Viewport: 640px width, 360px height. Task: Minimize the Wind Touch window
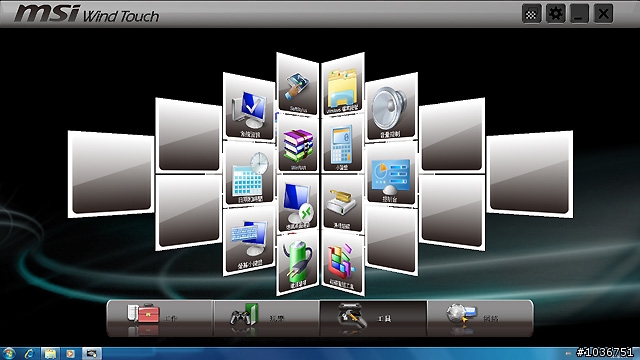[x=579, y=14]
